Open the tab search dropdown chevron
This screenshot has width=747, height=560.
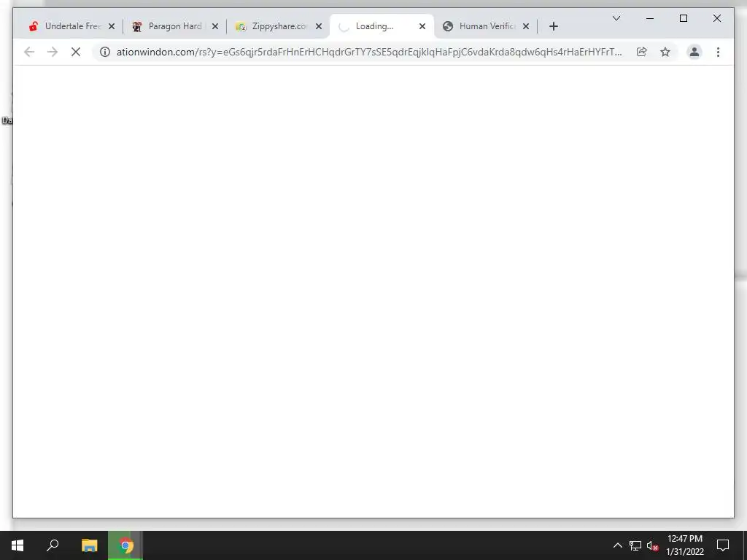[x=616, y=18]
